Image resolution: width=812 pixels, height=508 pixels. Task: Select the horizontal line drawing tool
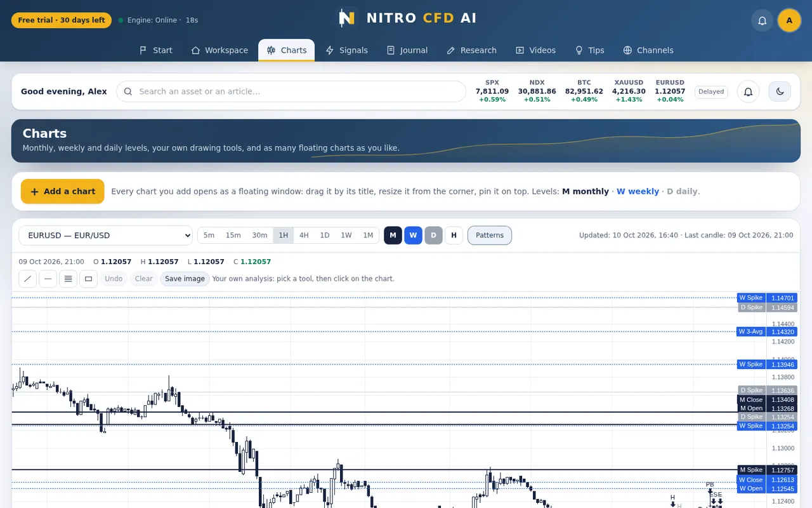click(48, 279)
